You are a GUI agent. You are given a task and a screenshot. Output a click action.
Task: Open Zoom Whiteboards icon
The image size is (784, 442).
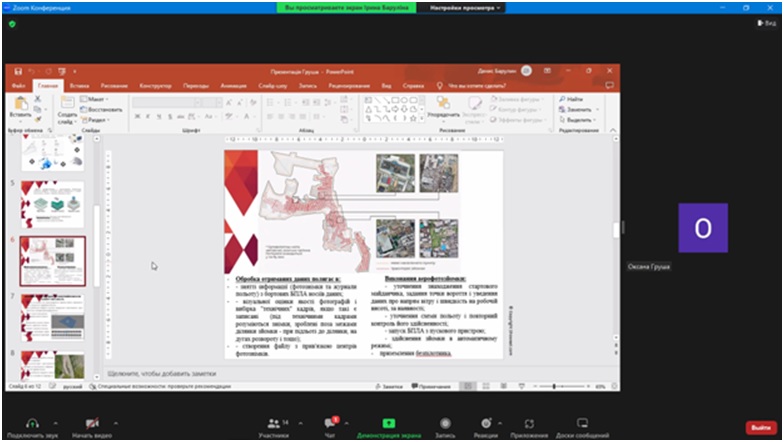[x=582, y=424]
